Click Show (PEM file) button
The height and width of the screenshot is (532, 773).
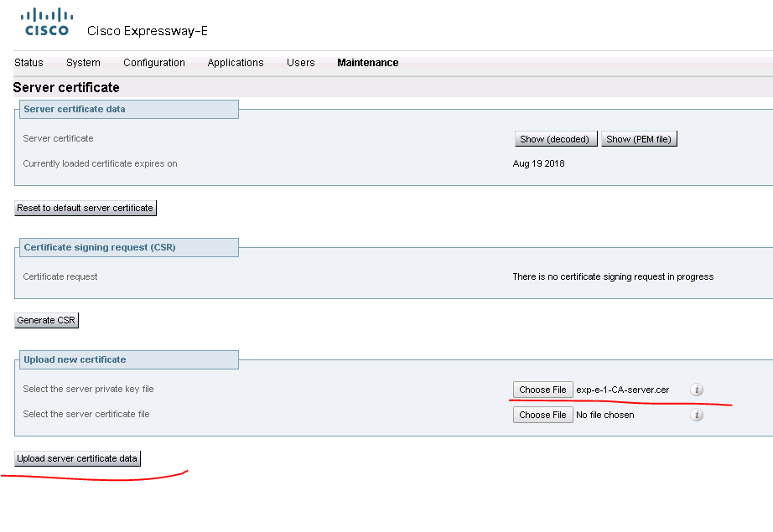pyautogui.click(x=639, y=139)
